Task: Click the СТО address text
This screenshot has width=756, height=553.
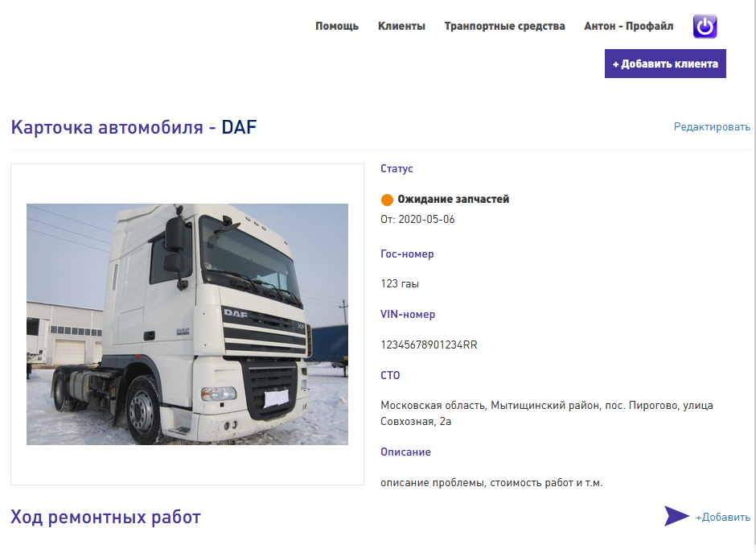Action: point(547,413)
